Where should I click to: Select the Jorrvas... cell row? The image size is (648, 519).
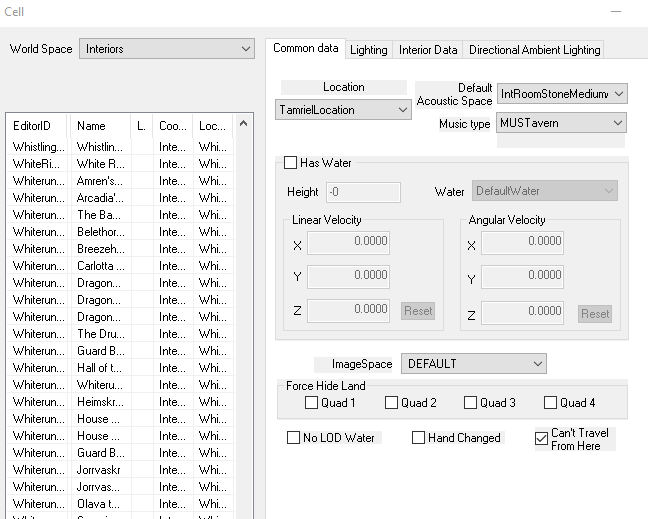(120, 486)
